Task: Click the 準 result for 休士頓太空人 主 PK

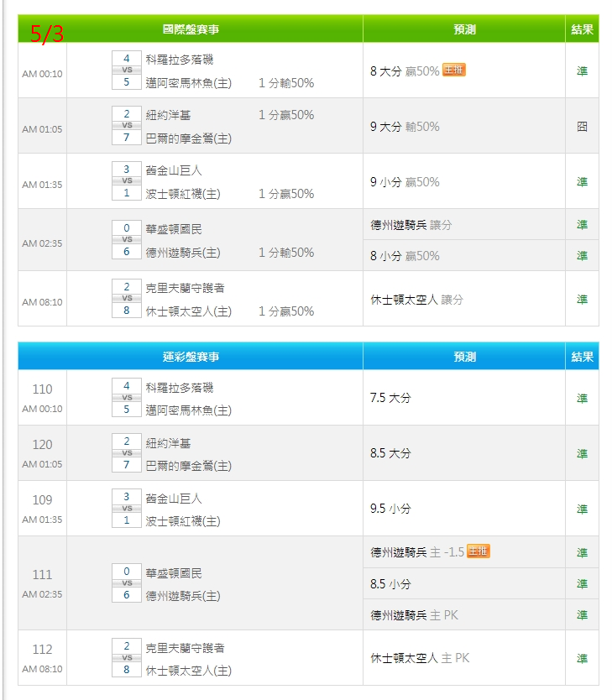Action: (x=582, y=658)
